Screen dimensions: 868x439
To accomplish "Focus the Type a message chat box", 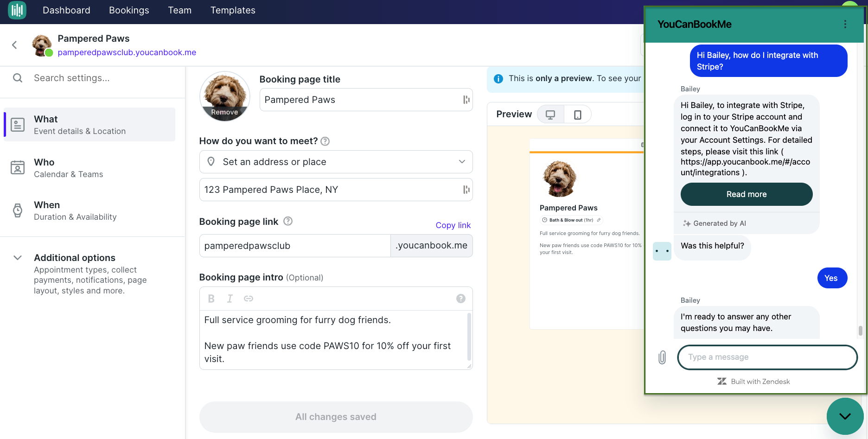I will (767, 357).
